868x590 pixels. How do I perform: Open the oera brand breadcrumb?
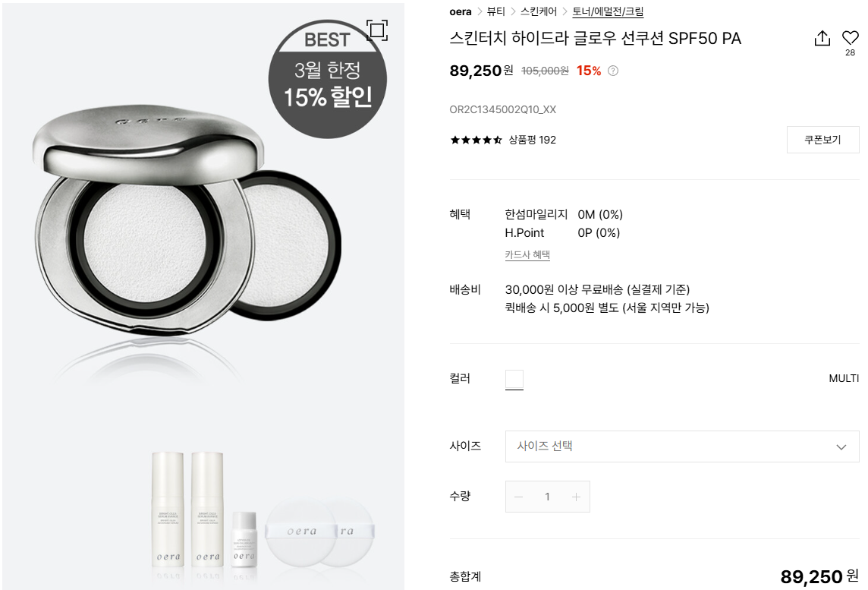461,11
